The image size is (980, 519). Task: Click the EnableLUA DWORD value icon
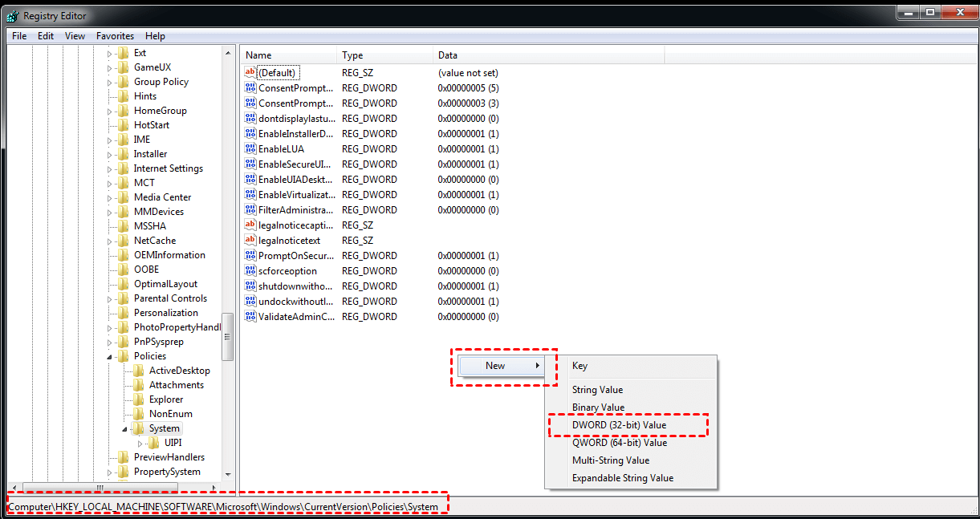(x=250, y=149)
